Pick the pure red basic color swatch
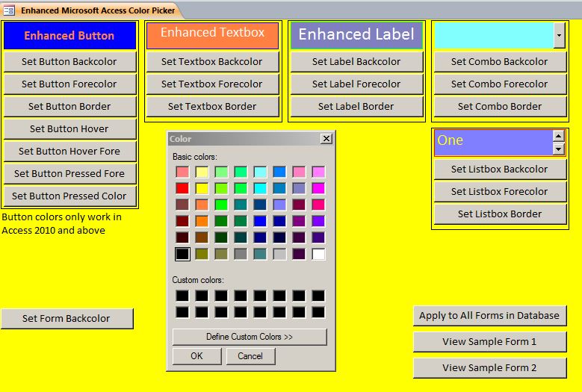 (x=182, y=188)
